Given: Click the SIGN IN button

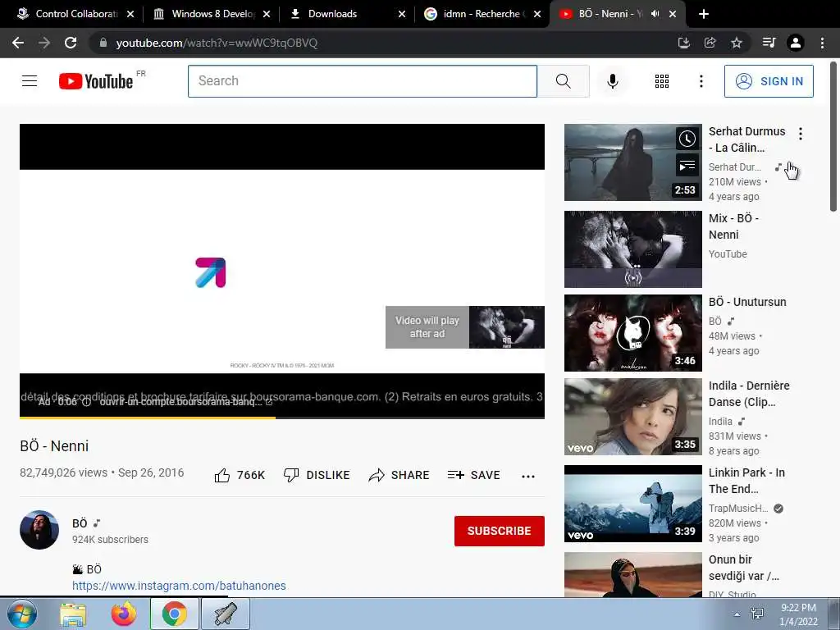Looking at the screenshot, I should [768, 81].
